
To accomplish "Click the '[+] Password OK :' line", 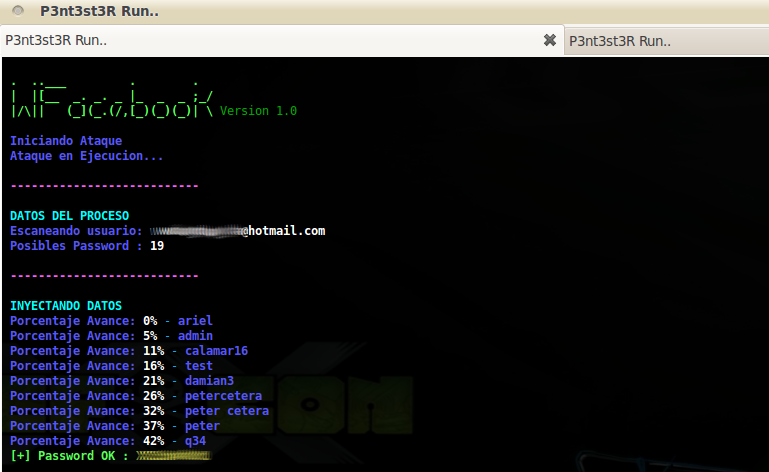I will tap(110, 456).
